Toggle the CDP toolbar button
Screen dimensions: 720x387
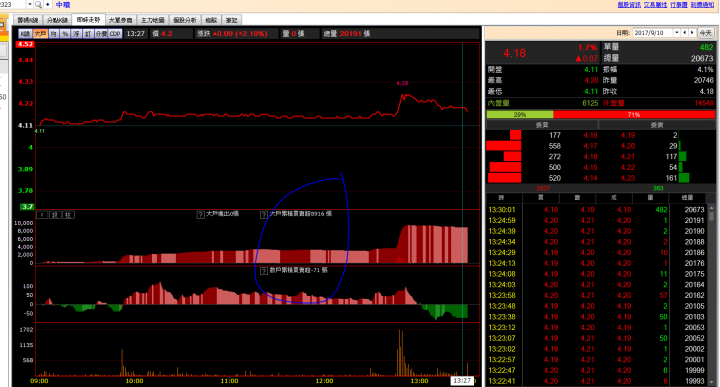pyautogui.click(x=115, y=34)
